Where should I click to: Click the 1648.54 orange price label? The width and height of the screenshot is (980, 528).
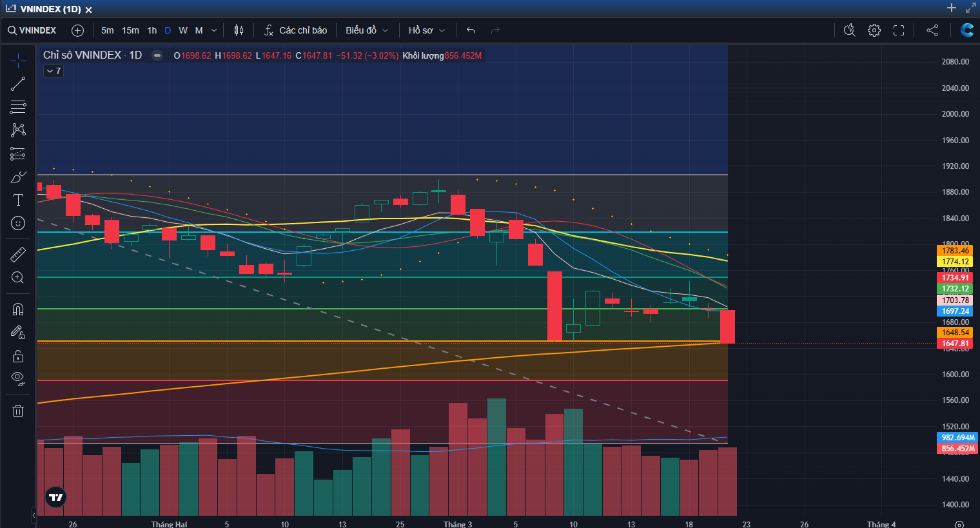pyautogui.click(x=955, y=333)
